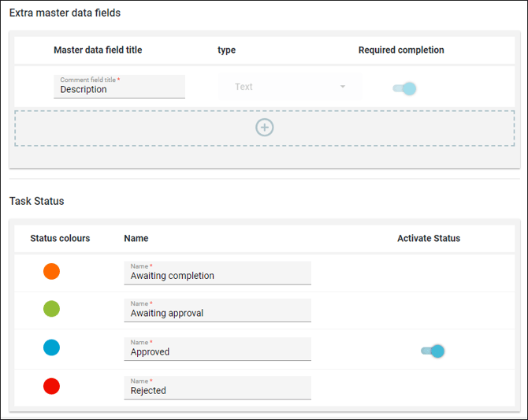
Task: Click the Master data field title header
Action: coord(98,50)
